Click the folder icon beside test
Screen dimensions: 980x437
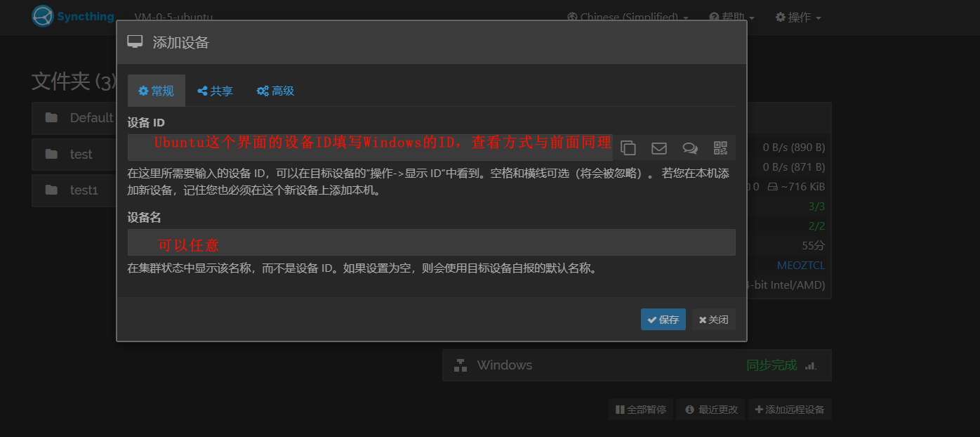[x=51, y=154]
